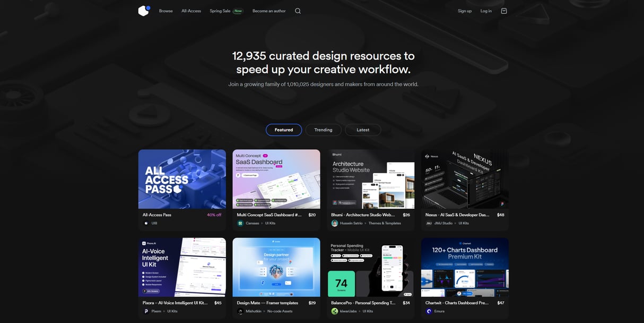This screenshot has width=644, height=323.
Task: Click the kiwariLabs author avatar
Action: coord(335,311)
